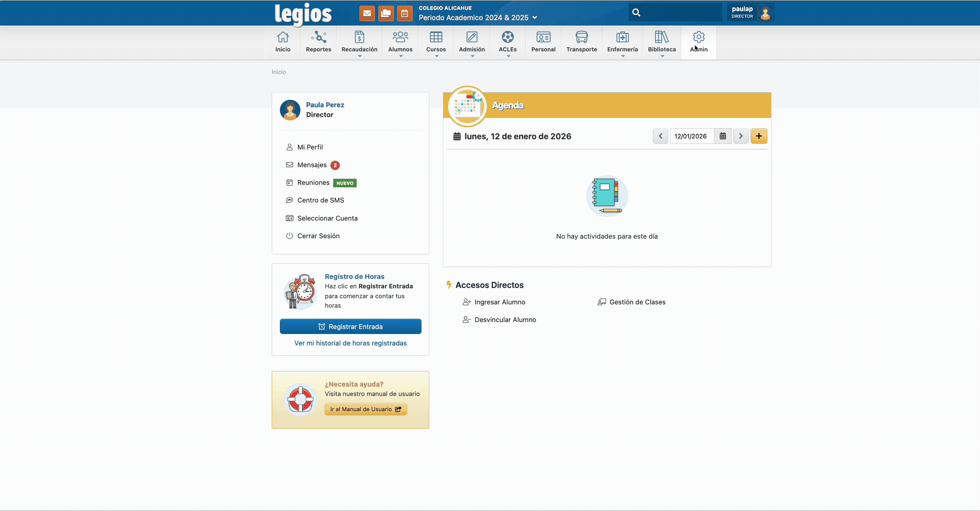The height and width of the screenshot is (511, 980).
Task: Add new agenda activity with plus button
Action: tap(759, 136)
